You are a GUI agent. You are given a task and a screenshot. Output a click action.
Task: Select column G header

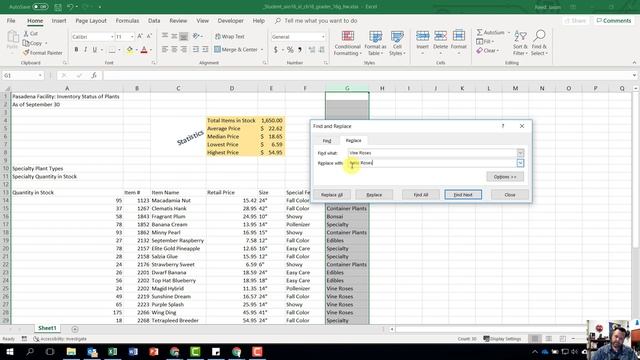347,88
